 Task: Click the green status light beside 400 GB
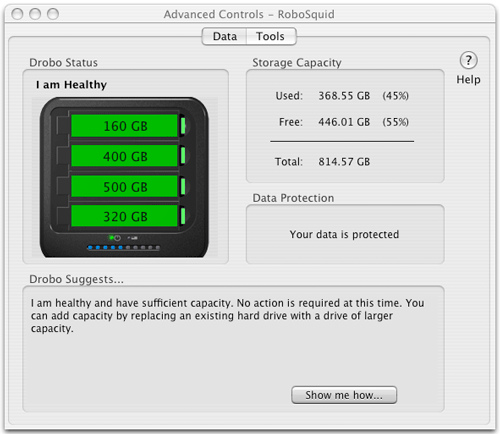[183, 156]
